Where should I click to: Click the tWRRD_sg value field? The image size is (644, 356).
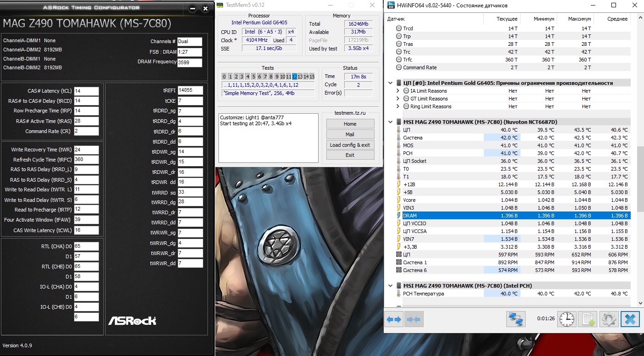coord(190,192)
